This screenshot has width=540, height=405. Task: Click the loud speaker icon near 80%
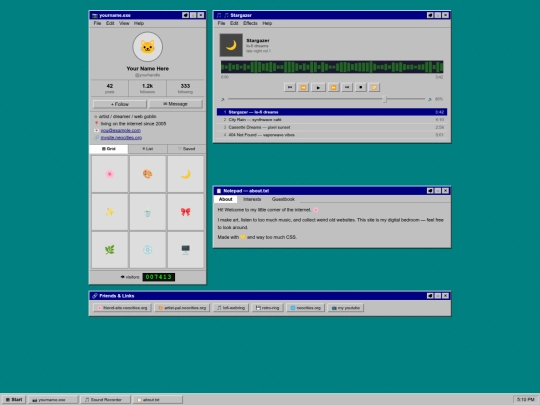click(429, 99)
